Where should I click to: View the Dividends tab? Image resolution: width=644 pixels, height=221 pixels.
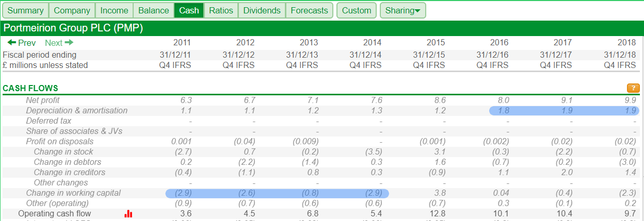pyautogui.click(x=262, y=10)
